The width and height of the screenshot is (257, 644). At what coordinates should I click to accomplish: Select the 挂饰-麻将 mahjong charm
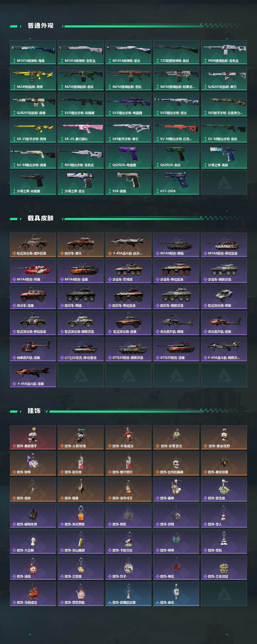(x=176, y=594)
